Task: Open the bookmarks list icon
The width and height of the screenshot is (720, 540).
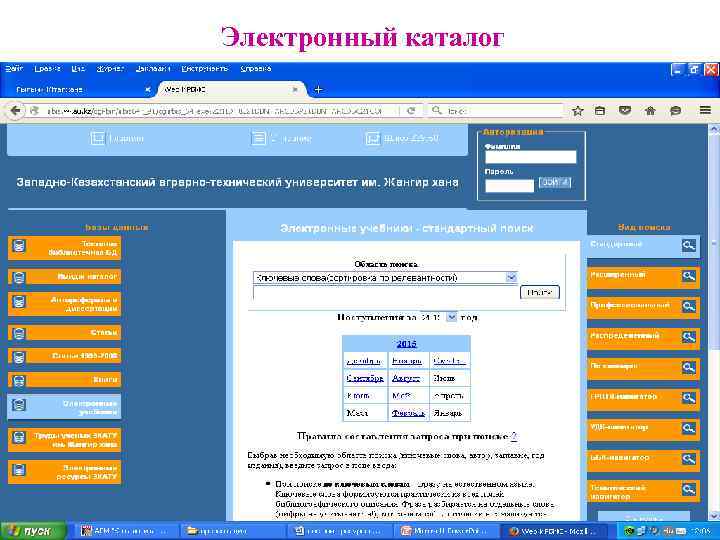Action: pos(600,111)
